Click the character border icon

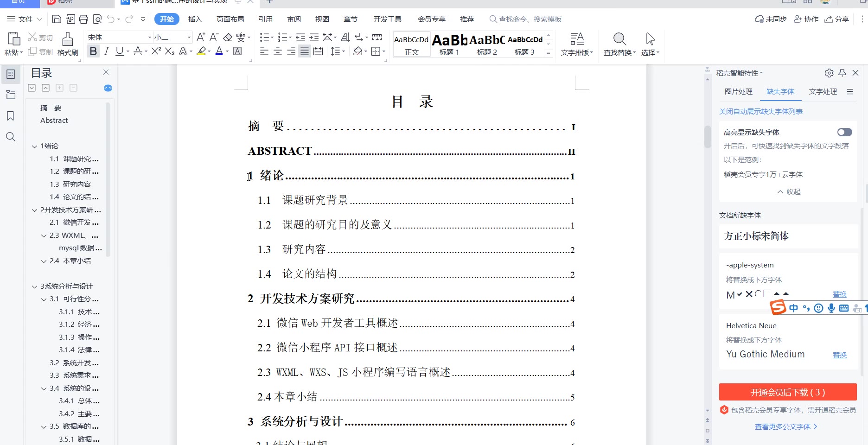coord(237,51)
